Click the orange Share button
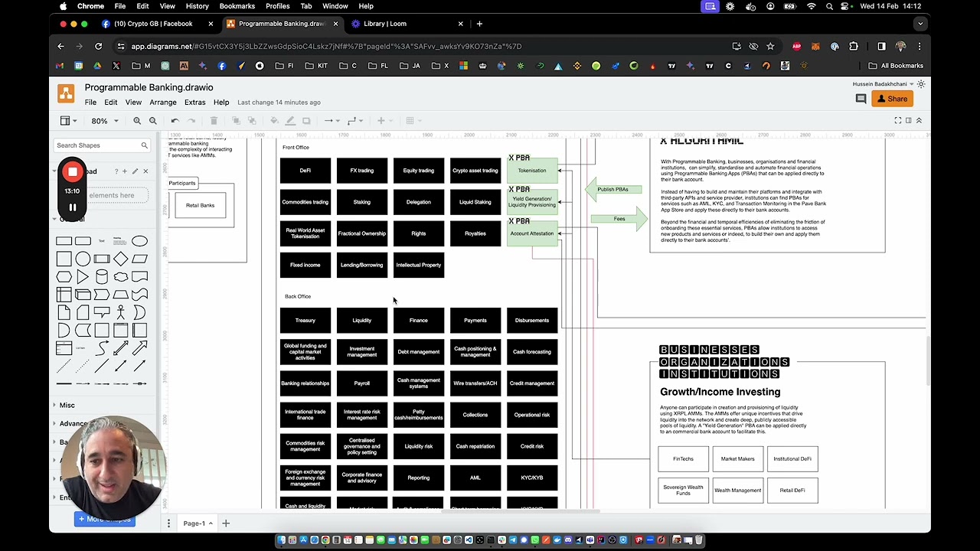The height and width of the screenshot is (551, 980). [x=892, y=99]
